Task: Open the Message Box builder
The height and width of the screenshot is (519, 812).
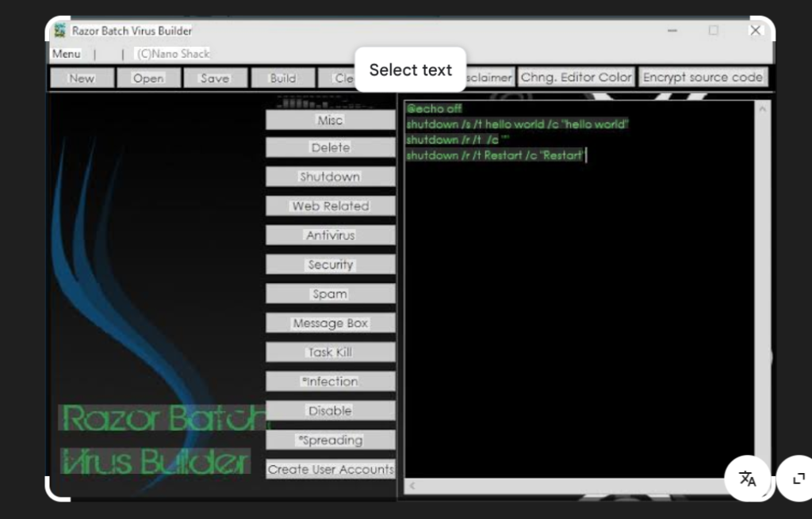Action: [x=329, y=322]
